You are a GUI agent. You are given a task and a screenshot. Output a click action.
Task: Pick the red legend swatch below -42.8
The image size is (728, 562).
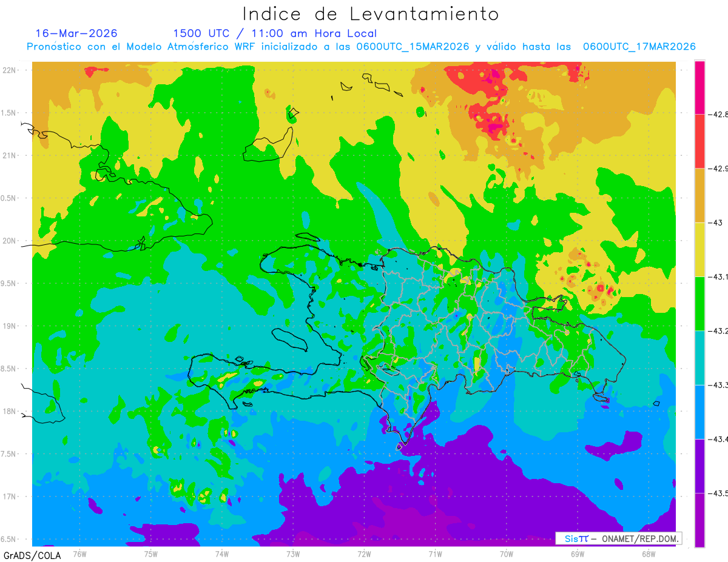click(699, 141)
